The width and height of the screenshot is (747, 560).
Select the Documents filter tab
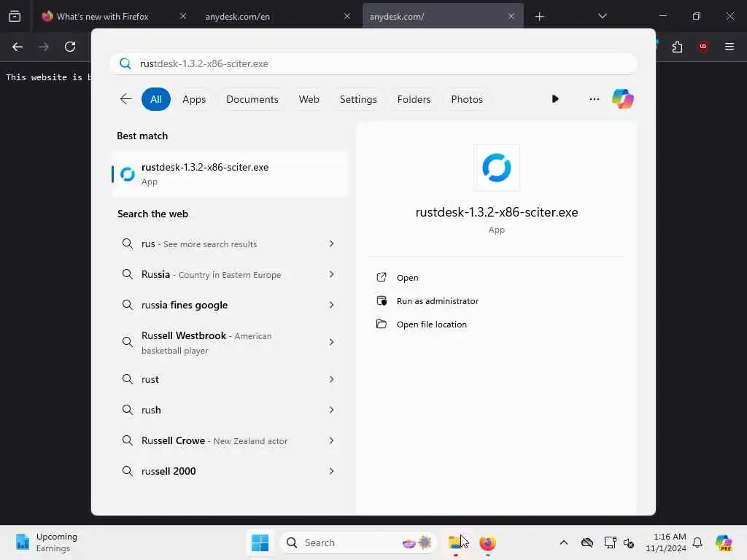pyautogui.click(x=252, y=99)
